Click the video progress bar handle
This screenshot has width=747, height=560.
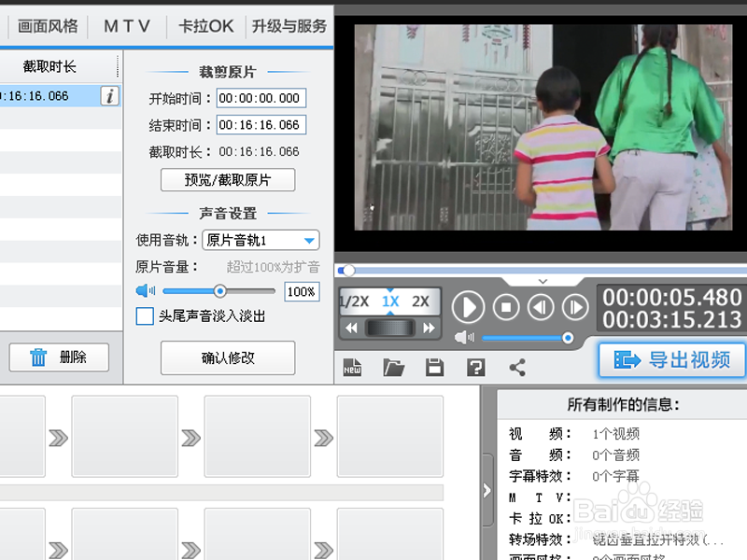(x=348, y=271)
